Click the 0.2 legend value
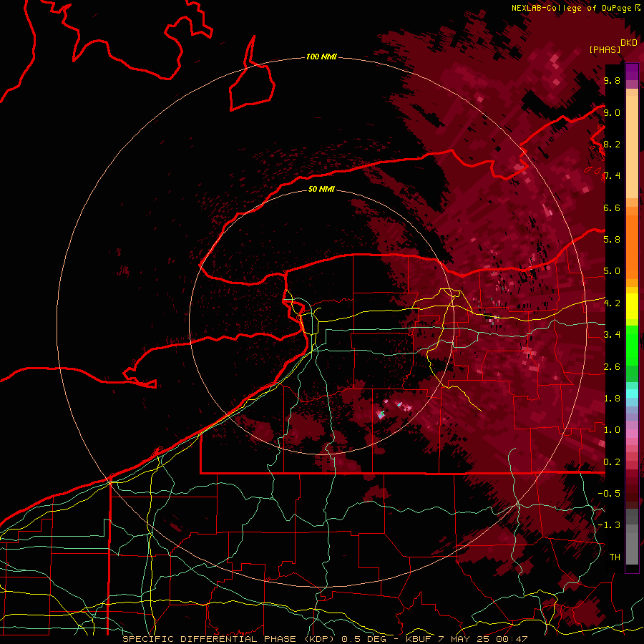Viewport: 644px width, 644px height. [612, 462]
